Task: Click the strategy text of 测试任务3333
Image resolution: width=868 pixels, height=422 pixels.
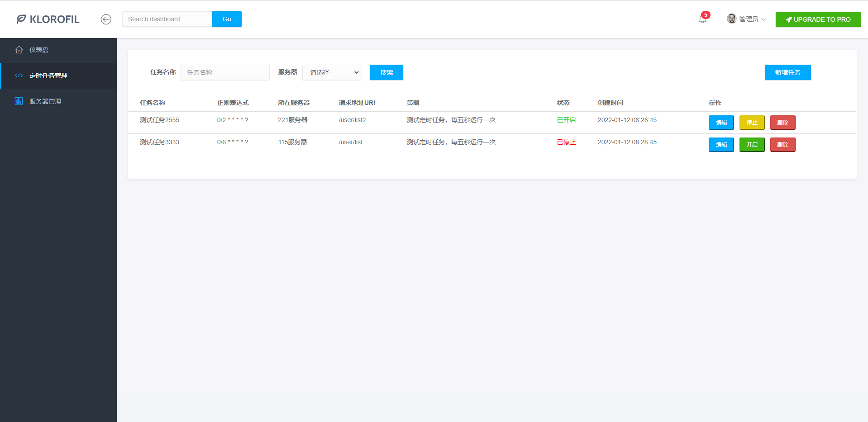Action: [451, 142]
